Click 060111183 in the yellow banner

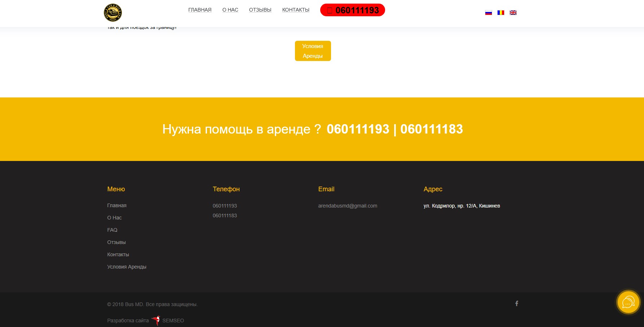(432, 129)
